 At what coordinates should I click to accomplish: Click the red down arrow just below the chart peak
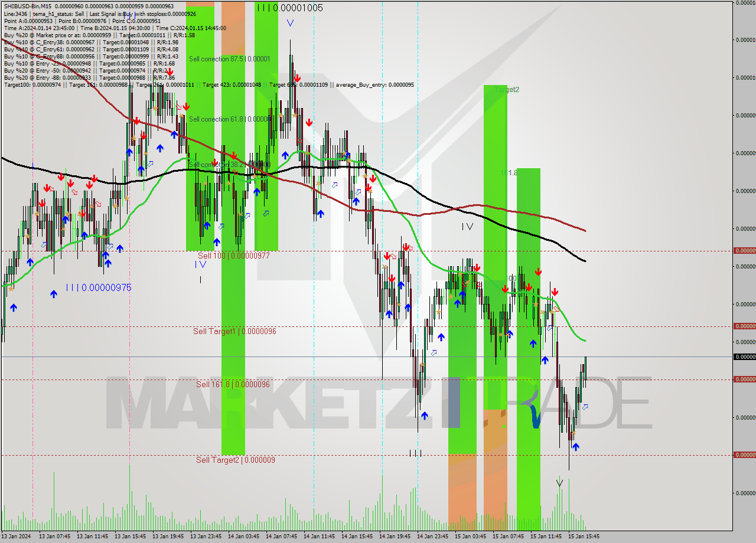(x=297, y=78)
